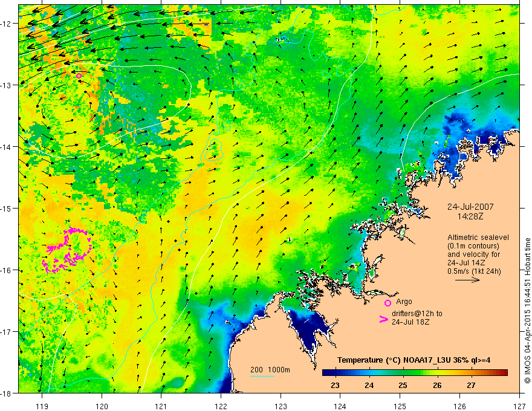This screenshot has height=411, width=532.
Task: Click the dark red end of temperature bar
Action: tap(504, 372)
